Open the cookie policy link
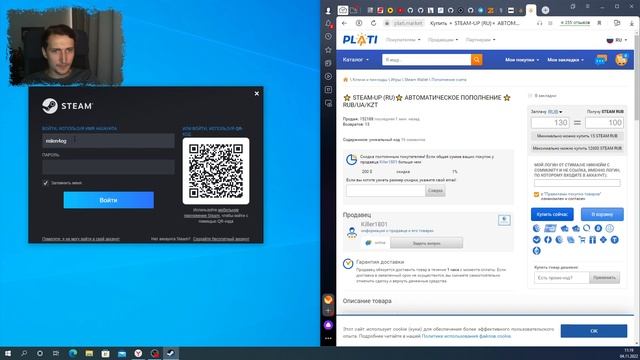This screenshot has width=640, height=360. 466,336
